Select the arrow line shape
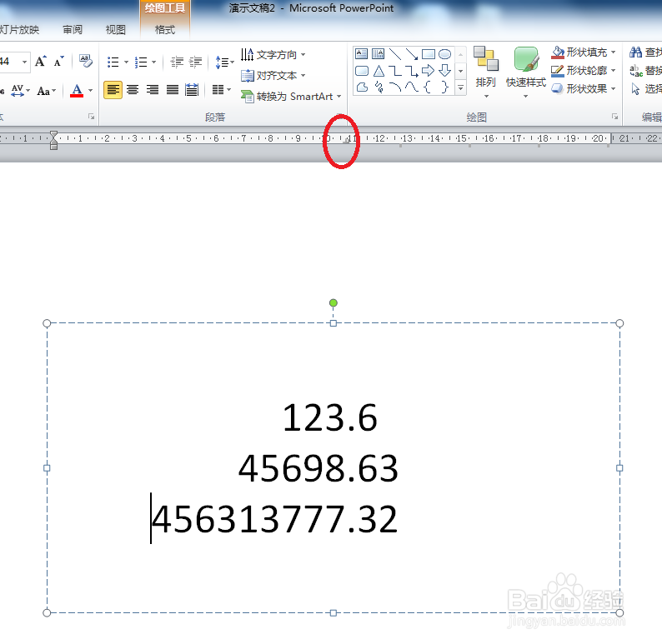 (x=411, y=54)
